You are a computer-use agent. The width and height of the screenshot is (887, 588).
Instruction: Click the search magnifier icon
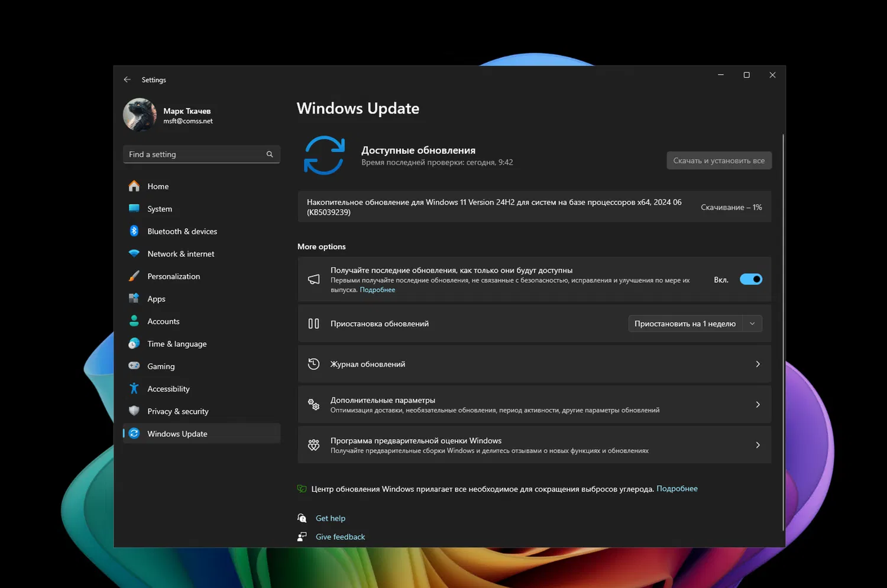[x=270, y=154]
